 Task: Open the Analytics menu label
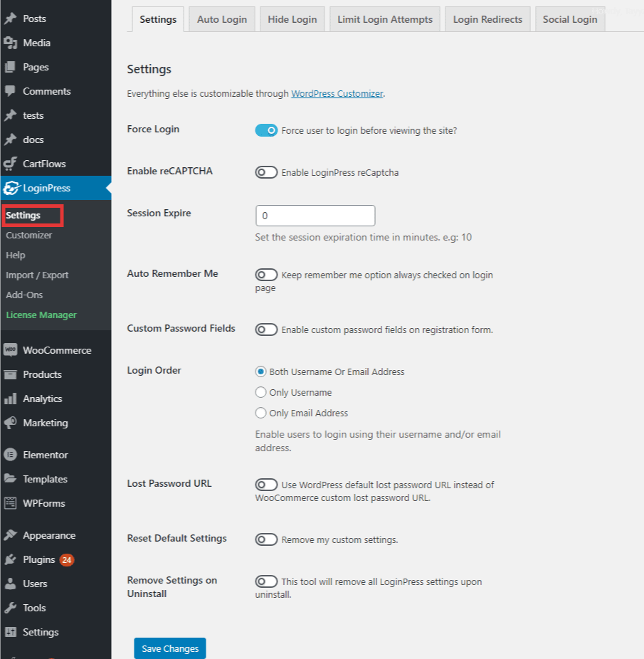43,399
